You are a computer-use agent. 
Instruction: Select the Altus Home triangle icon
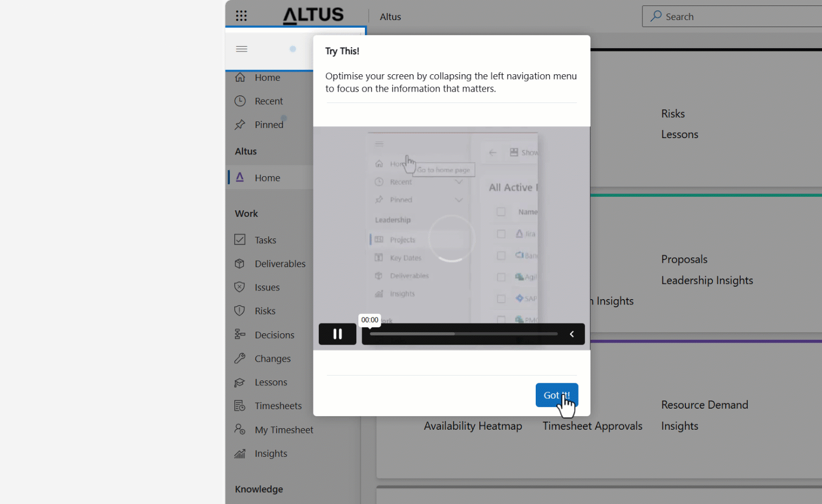tap(240, 177)
